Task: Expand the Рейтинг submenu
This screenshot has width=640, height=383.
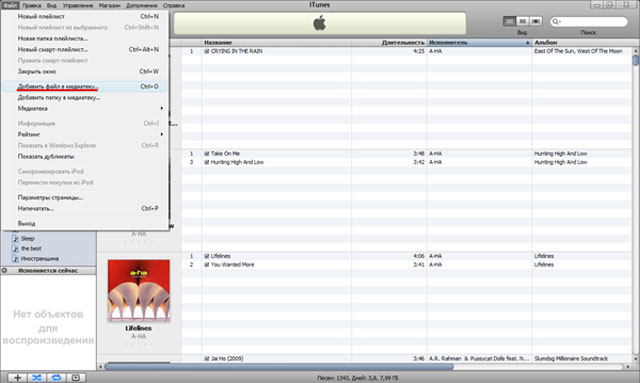Action: 85,134
